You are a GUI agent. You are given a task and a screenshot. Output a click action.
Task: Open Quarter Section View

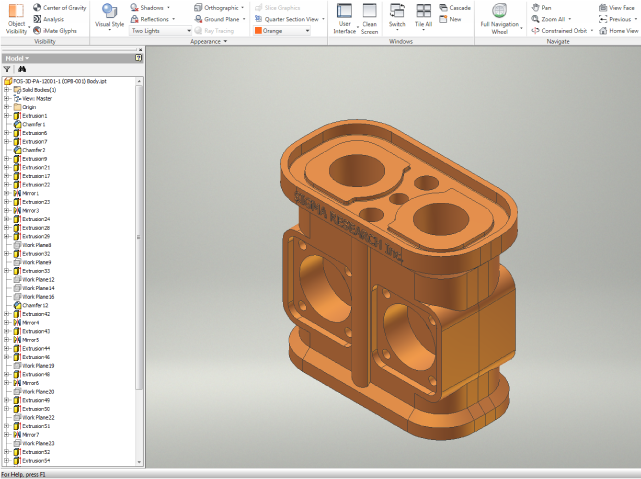coord(287,19)
